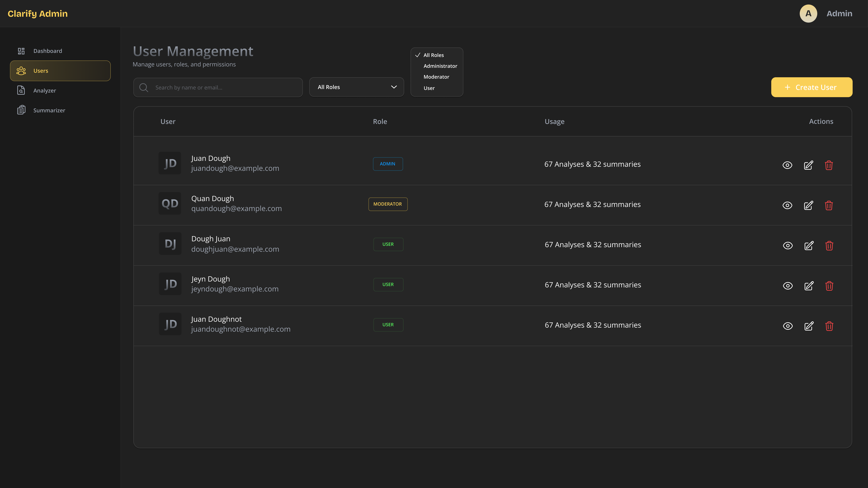The width and height of the screenshot is (868, 488).
Task: Click the admin avatar circle 'A'
Action: [x=808, y=13]
